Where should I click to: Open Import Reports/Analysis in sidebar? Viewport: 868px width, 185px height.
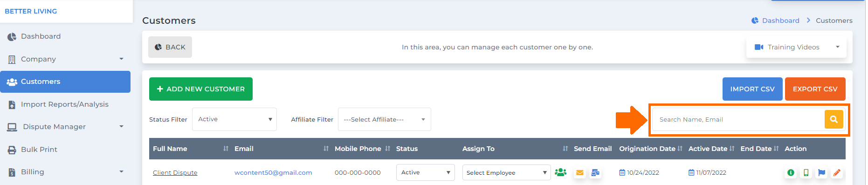(65, 104)
